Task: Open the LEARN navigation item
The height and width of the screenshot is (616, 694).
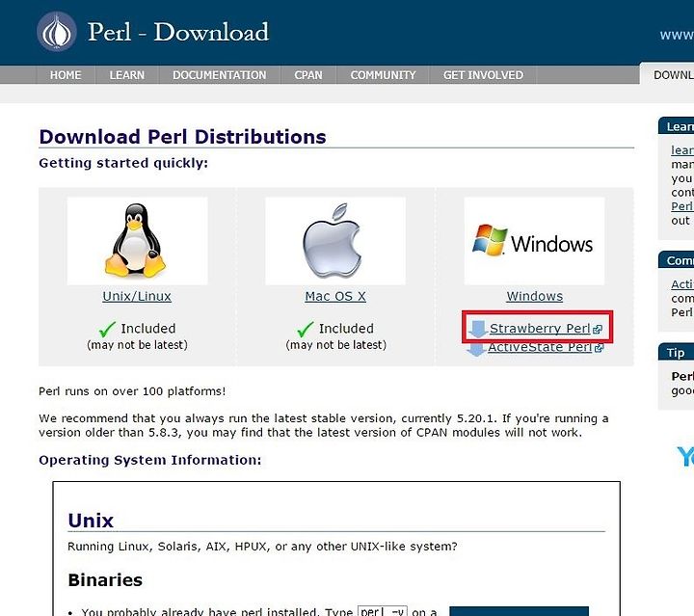Action: coord(127,75)
